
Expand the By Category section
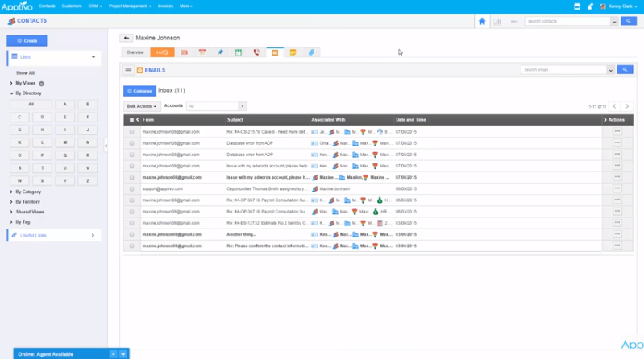point(27,192)
